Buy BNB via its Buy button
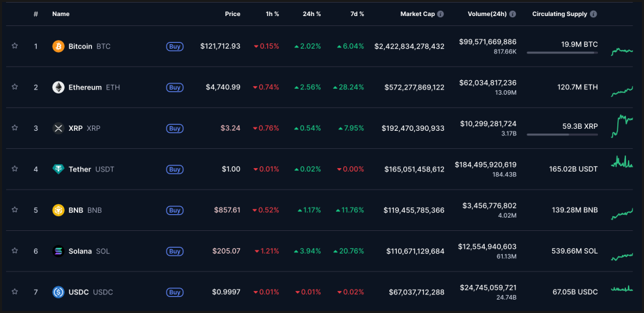This screenshot has height=313, width=644. tap(175, 210)
